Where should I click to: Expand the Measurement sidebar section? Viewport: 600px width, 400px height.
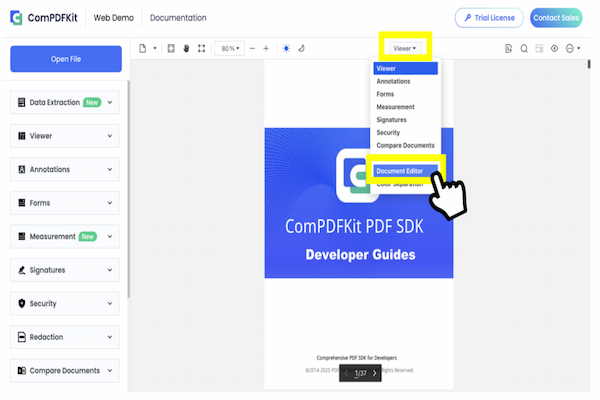65,237
